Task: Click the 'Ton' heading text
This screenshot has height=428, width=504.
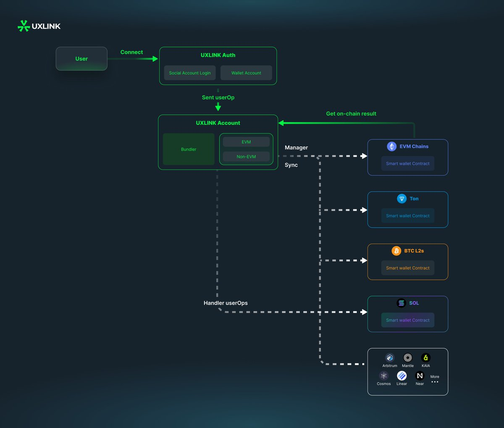Action: pyautogui.click(x=414, y=199)
